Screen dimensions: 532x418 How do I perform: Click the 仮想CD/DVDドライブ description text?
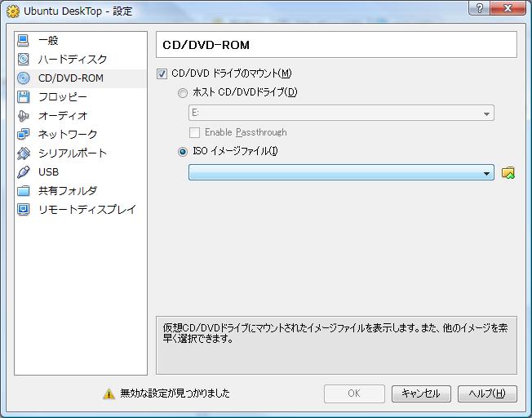[335, 333]
